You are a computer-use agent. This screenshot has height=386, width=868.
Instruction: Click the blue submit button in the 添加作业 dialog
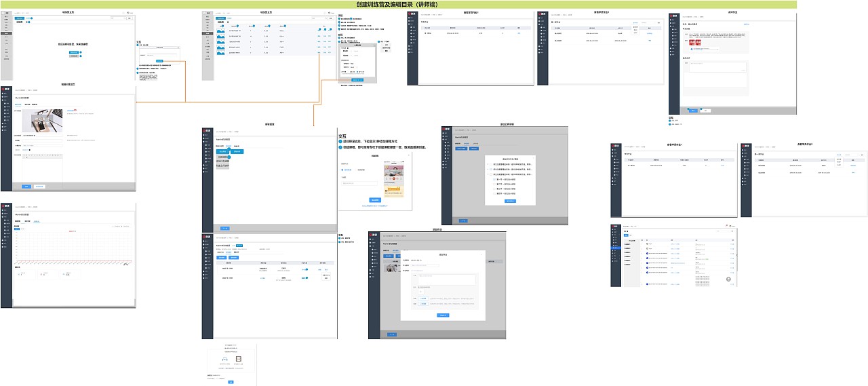coord(443,315)
